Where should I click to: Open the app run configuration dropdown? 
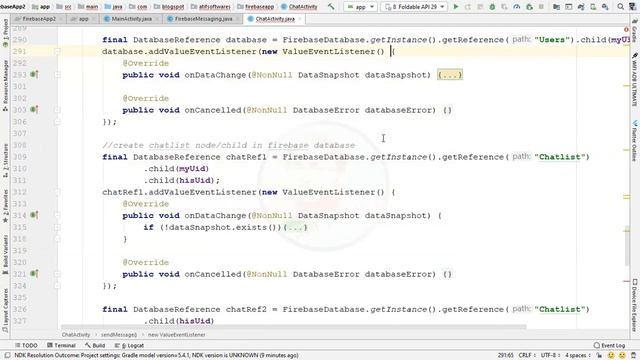coord(360,7)
